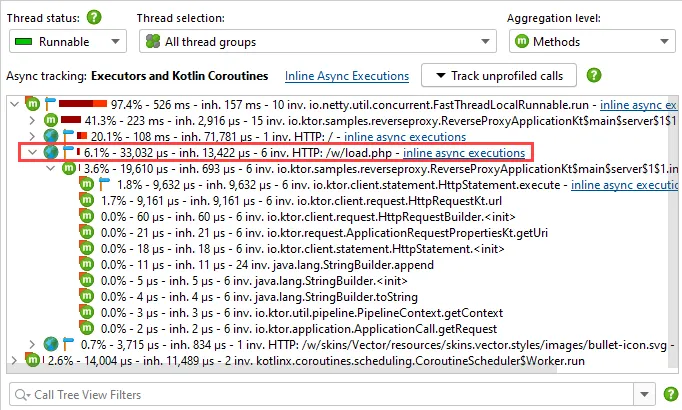Open the Runnable thread status dropdown
The height and width of the screenshot is (410, 682).
pos(68,41)
